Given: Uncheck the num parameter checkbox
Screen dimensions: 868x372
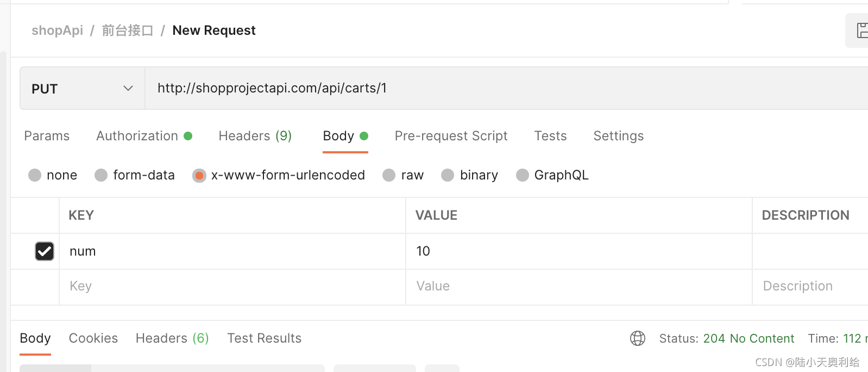Looking at the screenshot, I should click(45, 251).
